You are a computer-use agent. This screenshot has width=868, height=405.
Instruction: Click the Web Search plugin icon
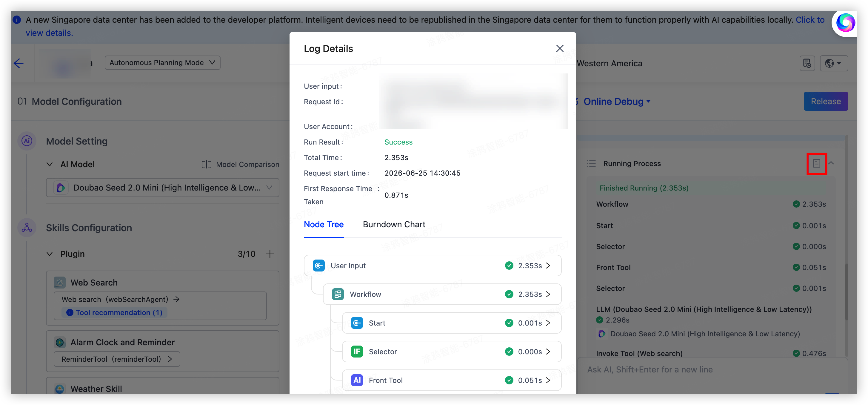click(x=60, y=282)
